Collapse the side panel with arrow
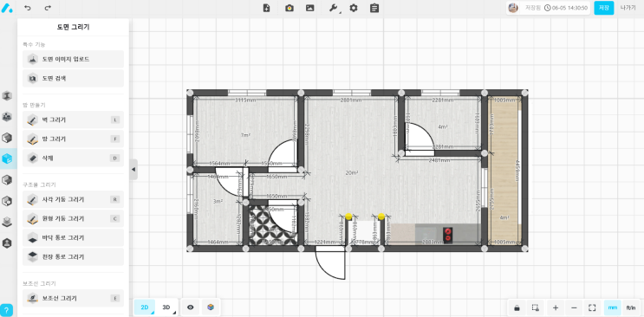 [133, 170]
